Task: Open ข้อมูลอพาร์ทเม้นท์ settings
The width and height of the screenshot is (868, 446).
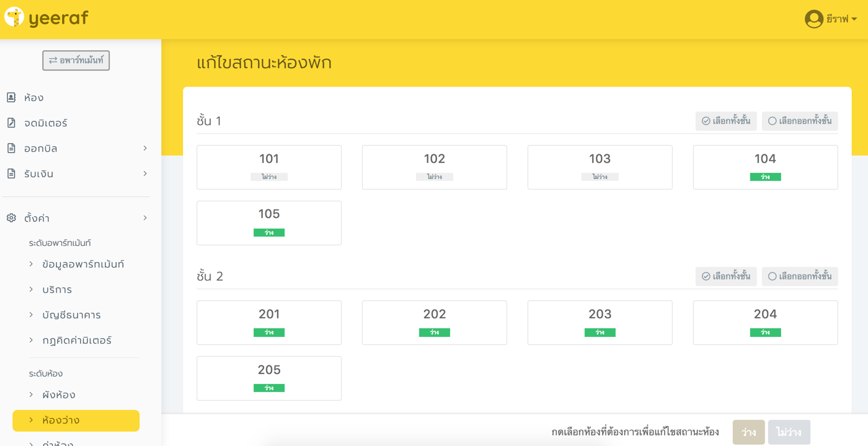Action: click(83, 264)
